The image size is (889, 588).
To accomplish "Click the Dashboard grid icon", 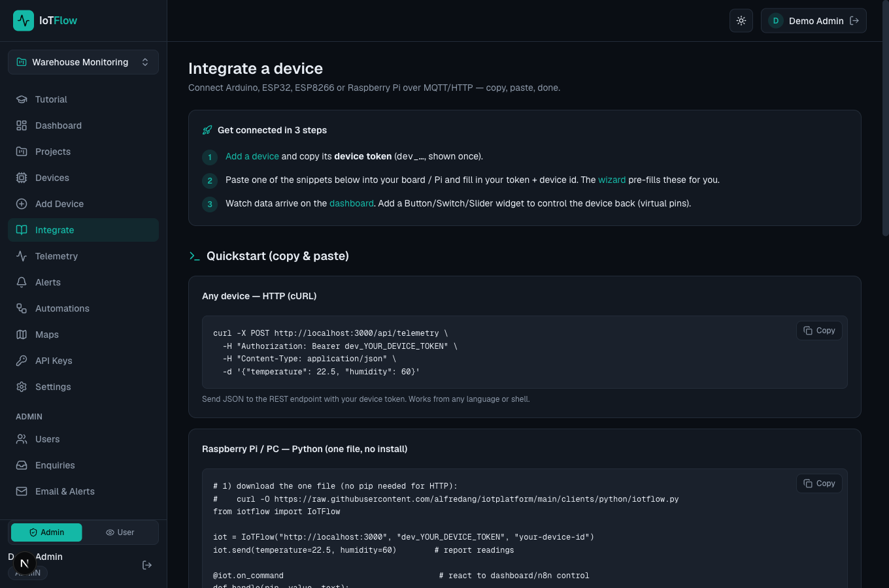I will [22, 125].
